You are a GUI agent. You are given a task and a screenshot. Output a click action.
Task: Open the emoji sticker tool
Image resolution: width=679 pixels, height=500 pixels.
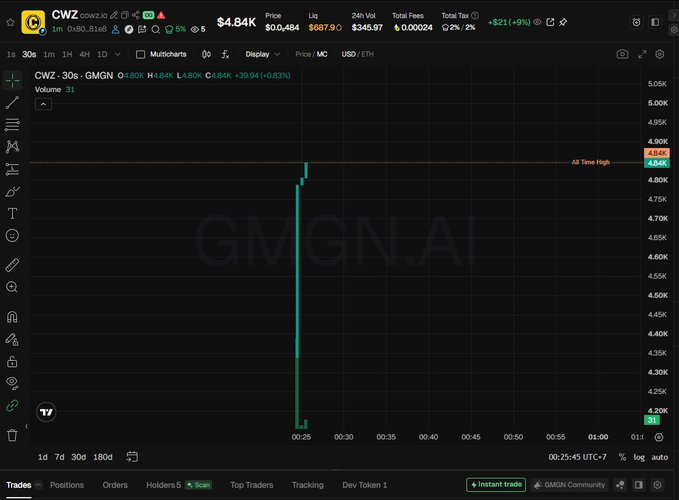tap(12, 235)
